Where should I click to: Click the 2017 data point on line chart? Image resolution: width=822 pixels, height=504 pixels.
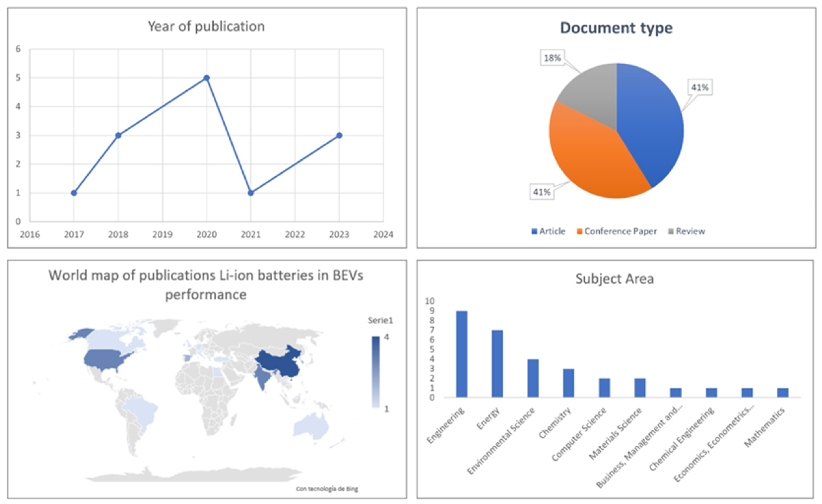pyautogui.click(x=74, y=193)
